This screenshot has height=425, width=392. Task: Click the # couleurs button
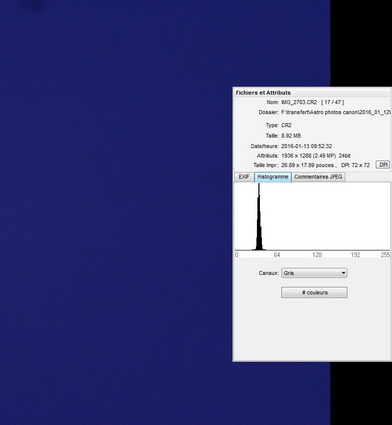coord(314,292)
